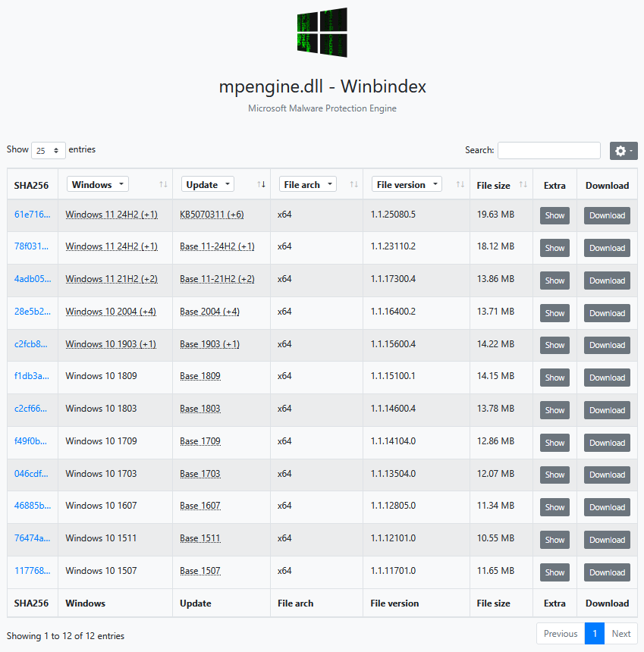Show extra info for Windows 10 1511 row
The image size is (644, 652).
coord(554,540)
